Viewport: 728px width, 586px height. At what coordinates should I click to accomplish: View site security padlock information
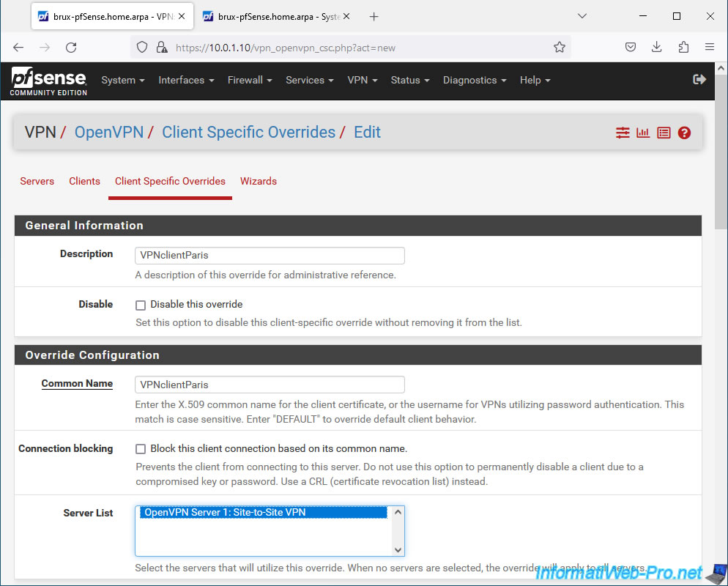click(x=162, y=48)
